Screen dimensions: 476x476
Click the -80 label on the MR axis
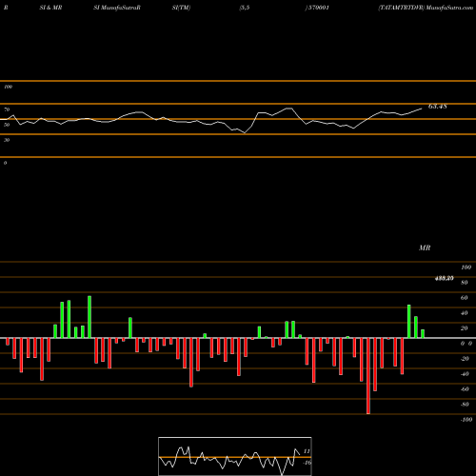[x=465, y=405]
